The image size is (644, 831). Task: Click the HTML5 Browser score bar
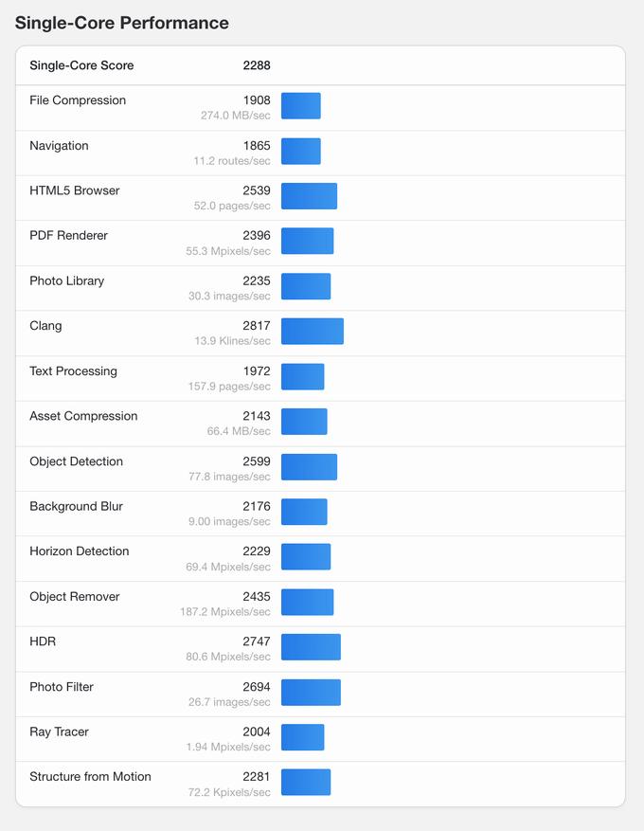click(309, 196)
